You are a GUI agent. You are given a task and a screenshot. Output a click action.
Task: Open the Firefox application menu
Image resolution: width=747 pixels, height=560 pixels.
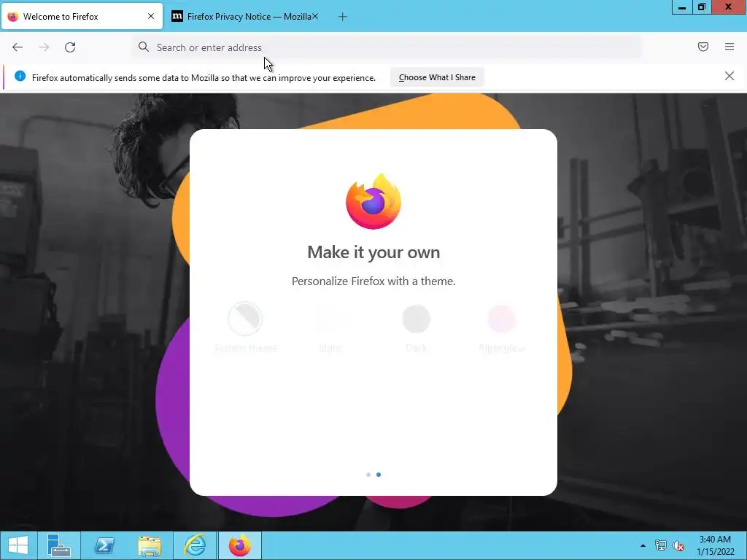(x=729, y=47)
